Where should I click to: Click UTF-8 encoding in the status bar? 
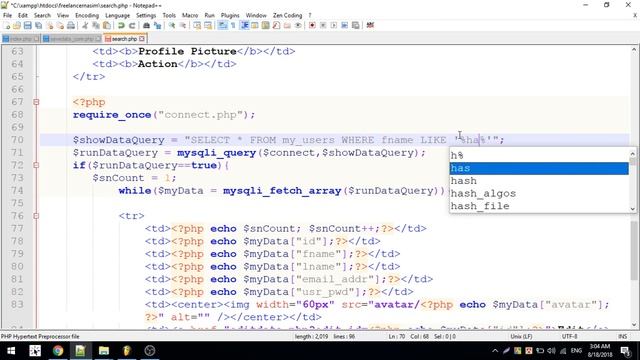[x=569, y=337]
